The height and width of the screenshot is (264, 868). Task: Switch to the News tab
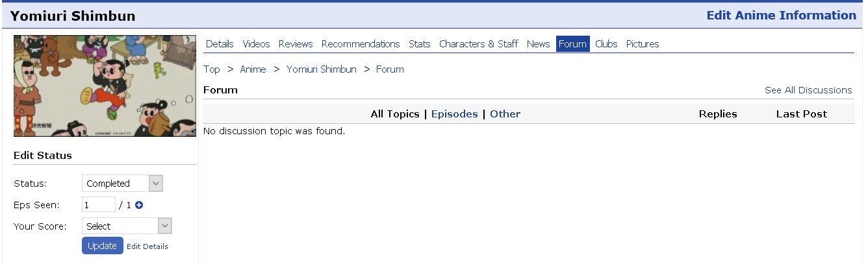[539, 44]
